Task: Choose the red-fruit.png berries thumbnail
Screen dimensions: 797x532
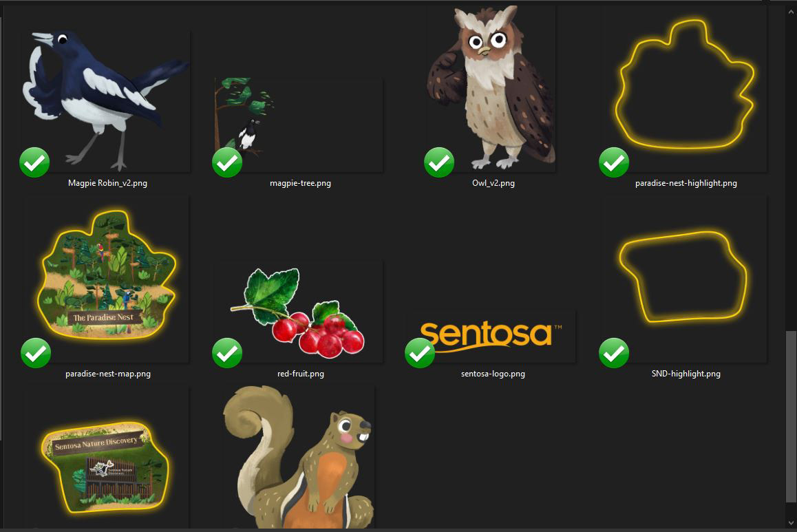Action: [x=299, y=312]
